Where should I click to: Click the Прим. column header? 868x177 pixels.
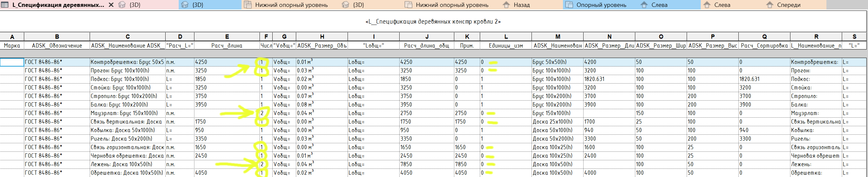467,46
